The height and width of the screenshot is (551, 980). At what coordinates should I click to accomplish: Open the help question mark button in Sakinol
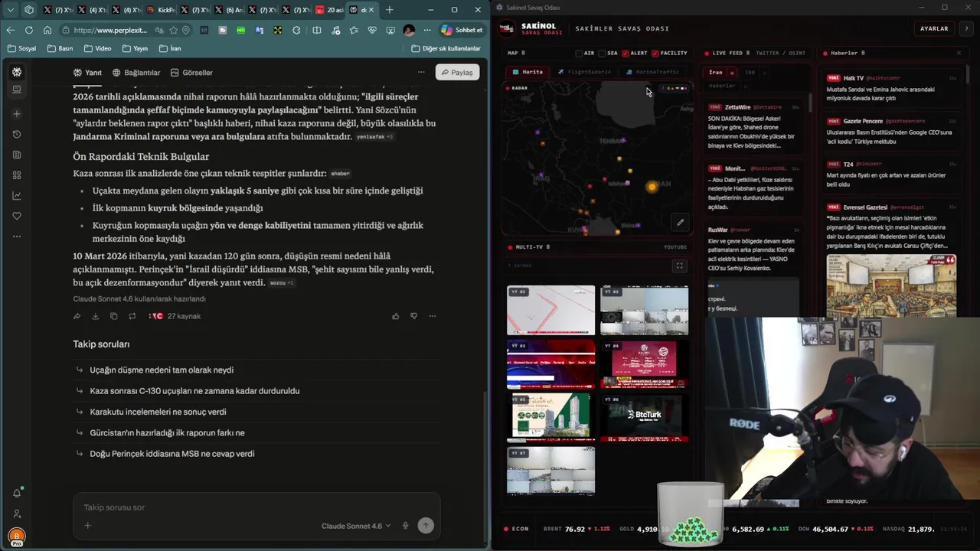[x=966, y=28]
